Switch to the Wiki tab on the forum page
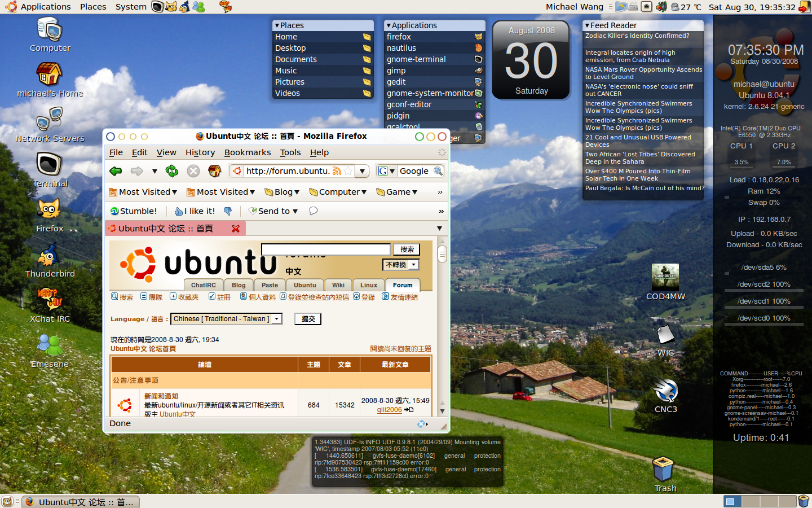Viewport: 812px width, 508px height. pyautogui.click(x=338, y=285)
